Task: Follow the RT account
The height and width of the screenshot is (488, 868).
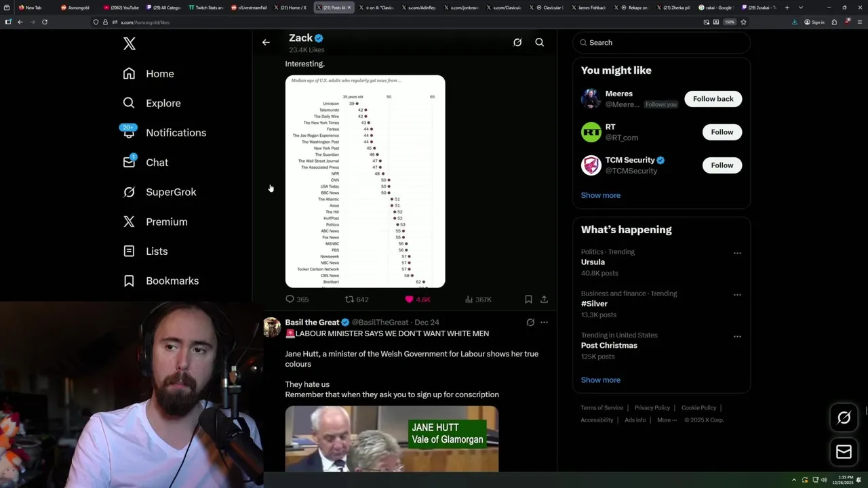Action: tap(722, 132)
